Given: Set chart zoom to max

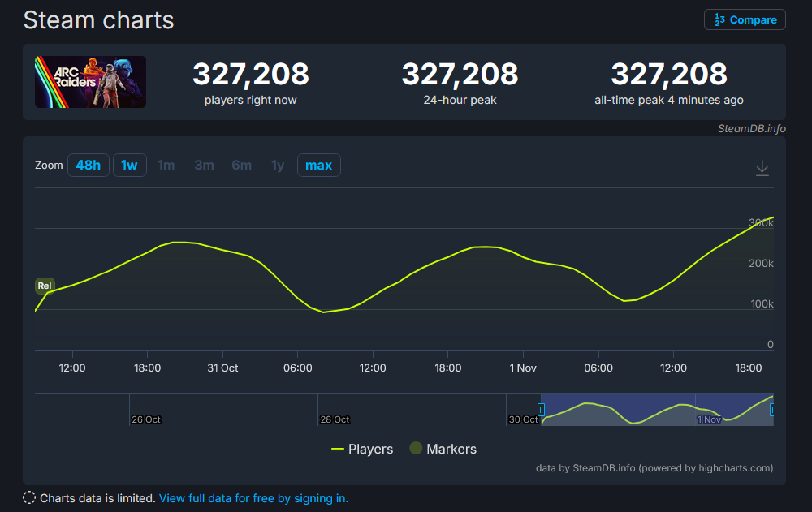Looking at the screenshot, I should click(x=318, y=166).
